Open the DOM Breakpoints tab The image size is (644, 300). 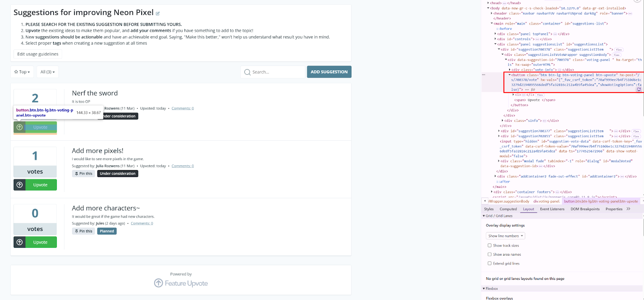click(x=585, y=209)
